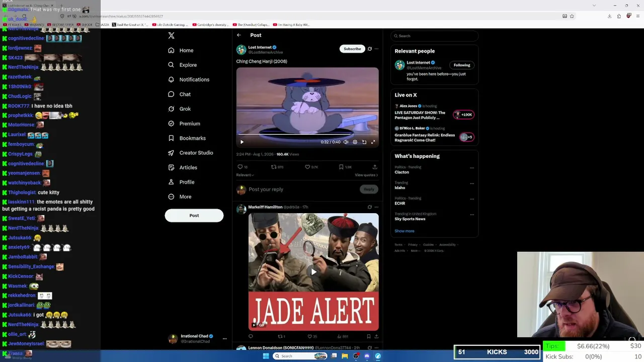Go to the Explore page

[x=182, y=65]
